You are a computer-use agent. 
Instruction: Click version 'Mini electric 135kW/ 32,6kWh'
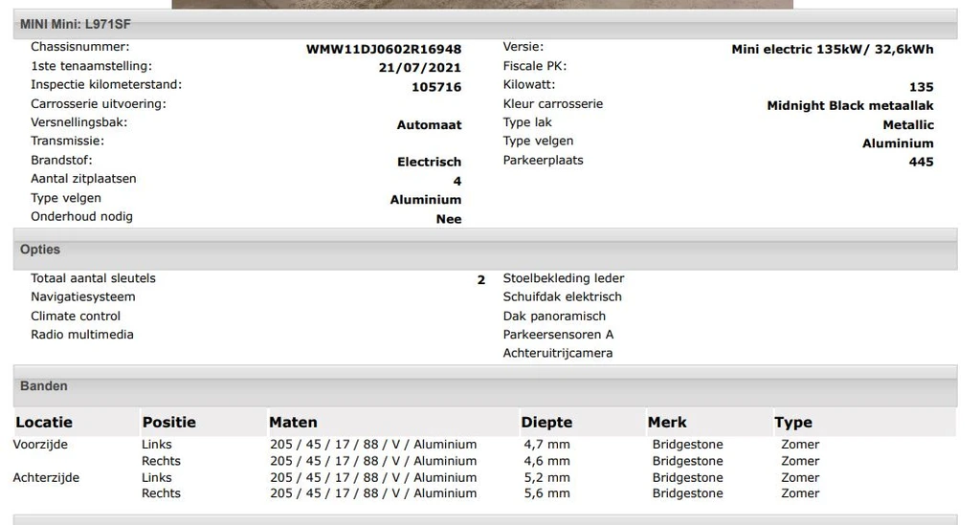(x=833, y=50)
